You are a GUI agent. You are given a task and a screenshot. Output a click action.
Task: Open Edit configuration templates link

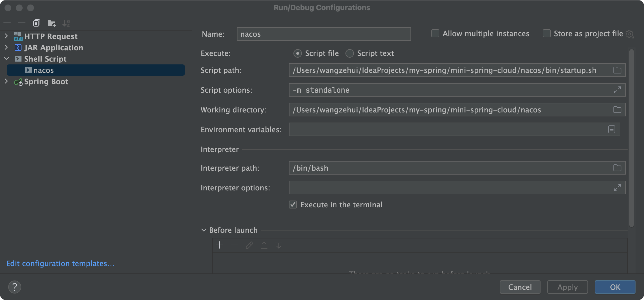click(x=60, y=264)
